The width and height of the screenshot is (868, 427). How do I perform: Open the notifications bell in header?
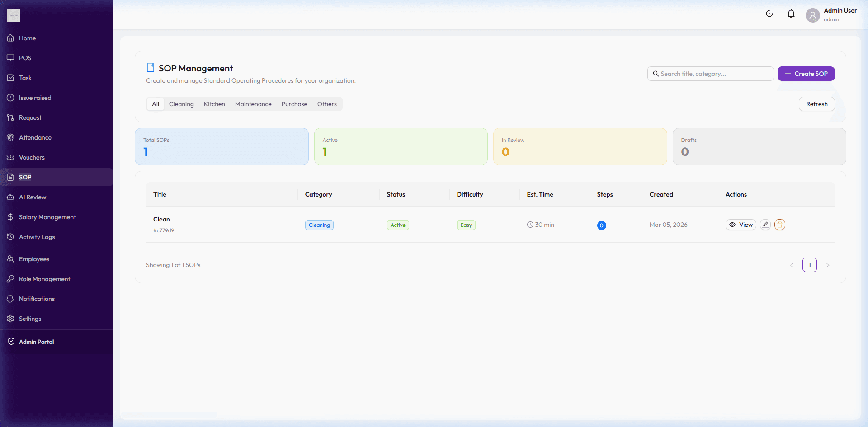[791, 14]
